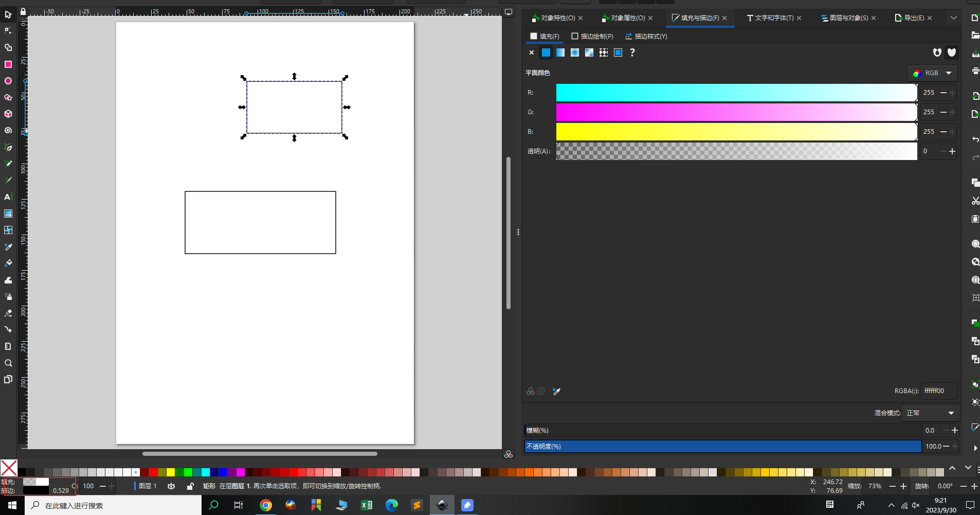
Task: Remove fill with the X paint button
Action: coord(532,52)
